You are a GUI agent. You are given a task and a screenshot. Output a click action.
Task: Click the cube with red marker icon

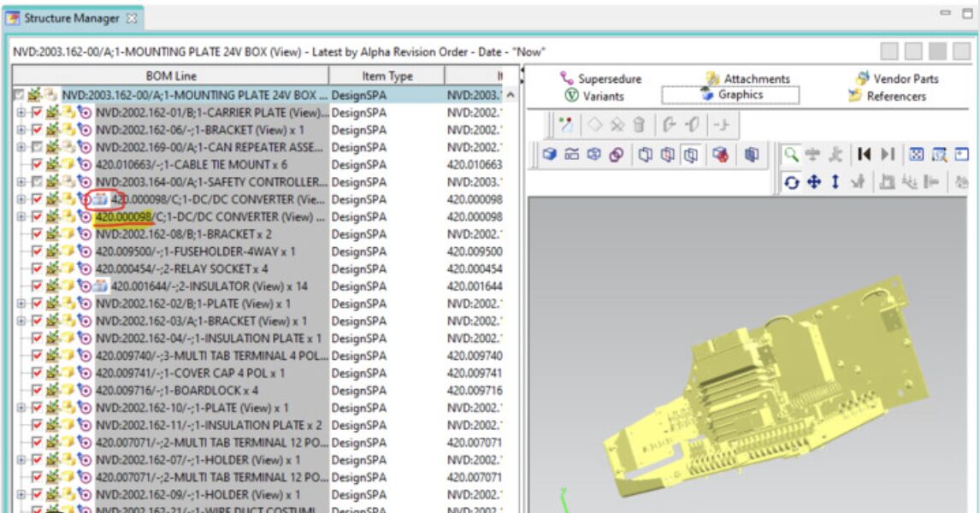tap(720, 155)
